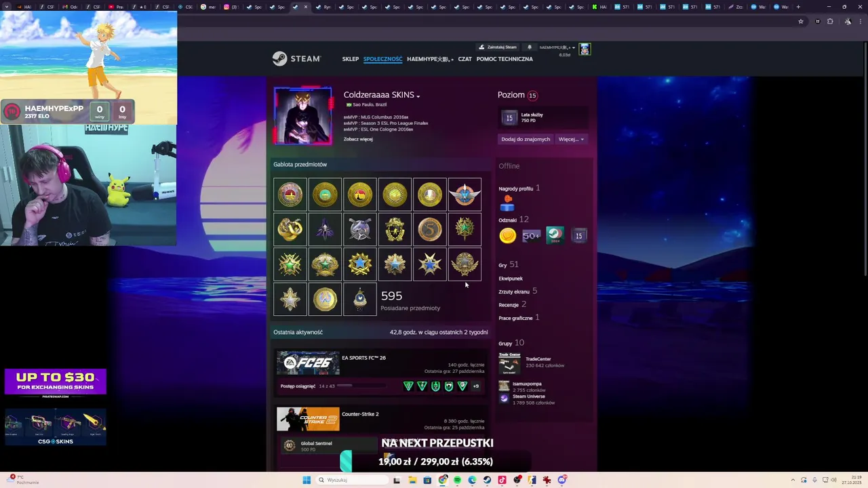
Task: Expand the account name dropdown in header
Action: [x=557, y=47]
